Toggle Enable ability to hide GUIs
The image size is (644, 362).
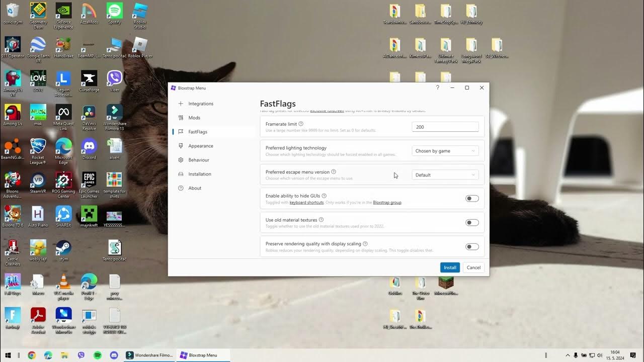[472, 199]
